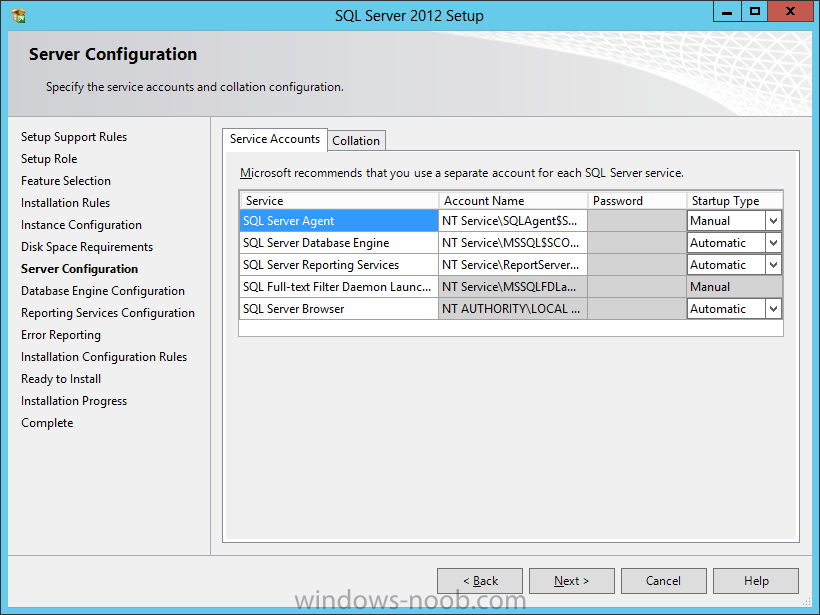The image size is (820, 615).
Task: Click Installation Rules step in sidebar
Action: click(x=65, y=203)
